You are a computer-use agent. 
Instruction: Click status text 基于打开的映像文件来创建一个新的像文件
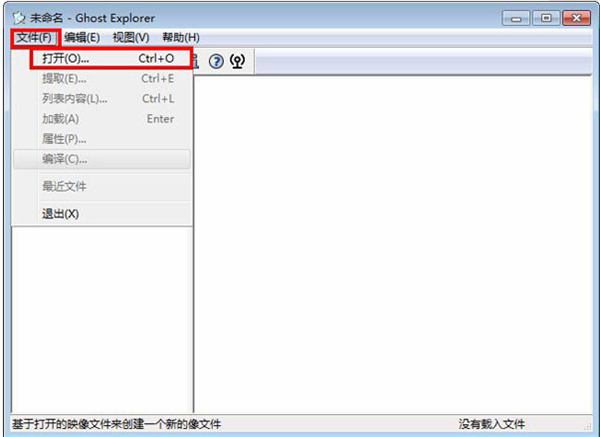pos(116,424)
